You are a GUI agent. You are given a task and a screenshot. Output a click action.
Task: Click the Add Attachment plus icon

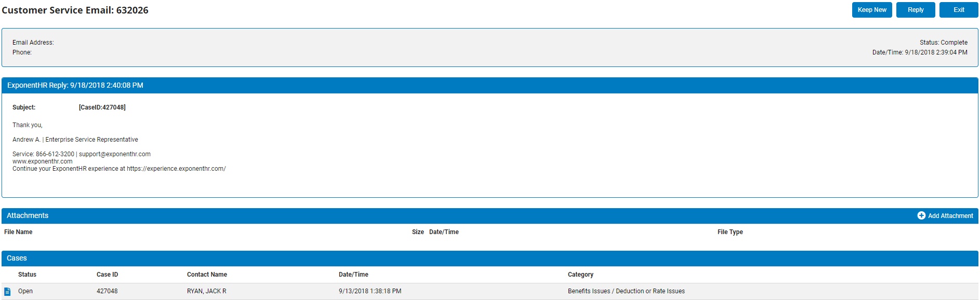tap(921, 215)
